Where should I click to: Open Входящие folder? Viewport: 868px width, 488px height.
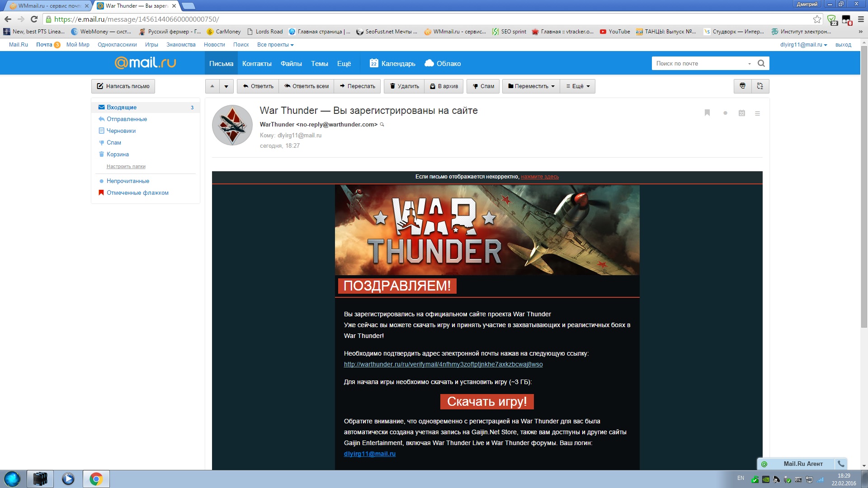[x=146, y=107]
